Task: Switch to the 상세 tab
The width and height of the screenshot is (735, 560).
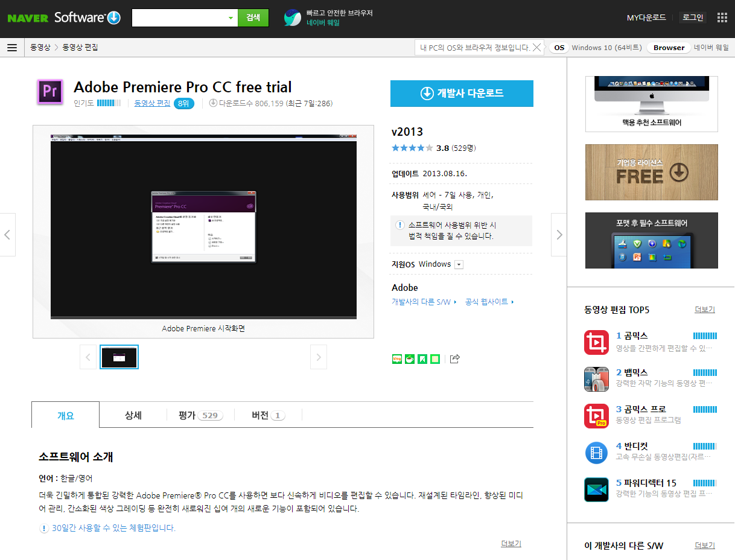Action: pos(133,415)
